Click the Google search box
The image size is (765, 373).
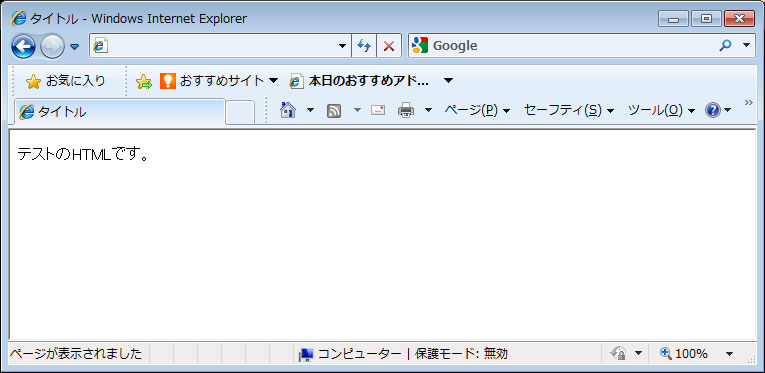pyautogui.click(x=561, y=46)
